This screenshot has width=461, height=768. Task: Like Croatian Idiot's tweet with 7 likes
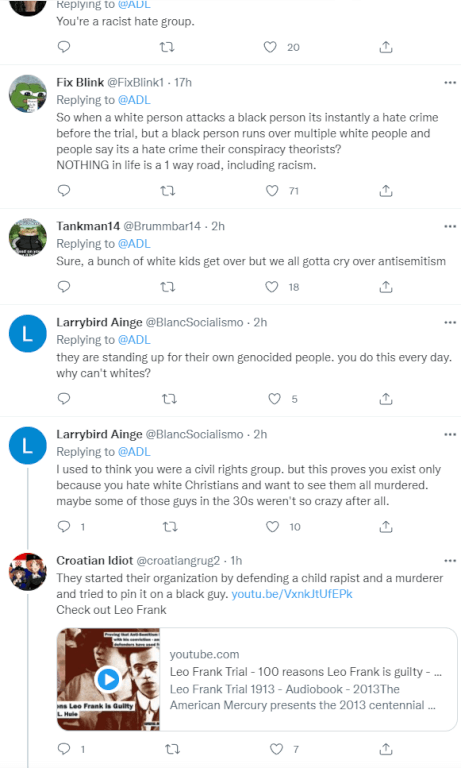[276, 748]
